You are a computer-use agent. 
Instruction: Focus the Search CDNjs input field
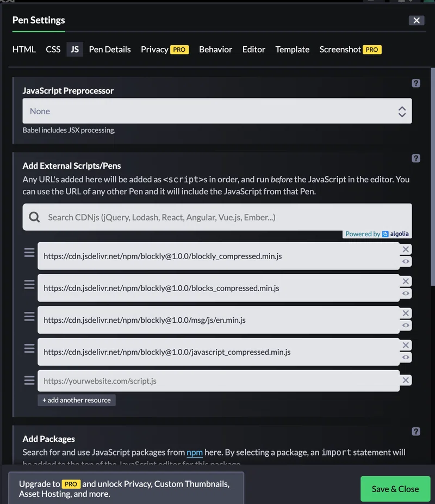[x=217, y=217]
